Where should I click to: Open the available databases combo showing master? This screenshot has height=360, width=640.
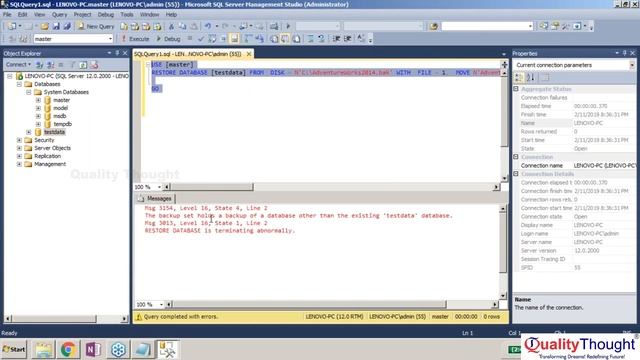(x=73, y=39)
